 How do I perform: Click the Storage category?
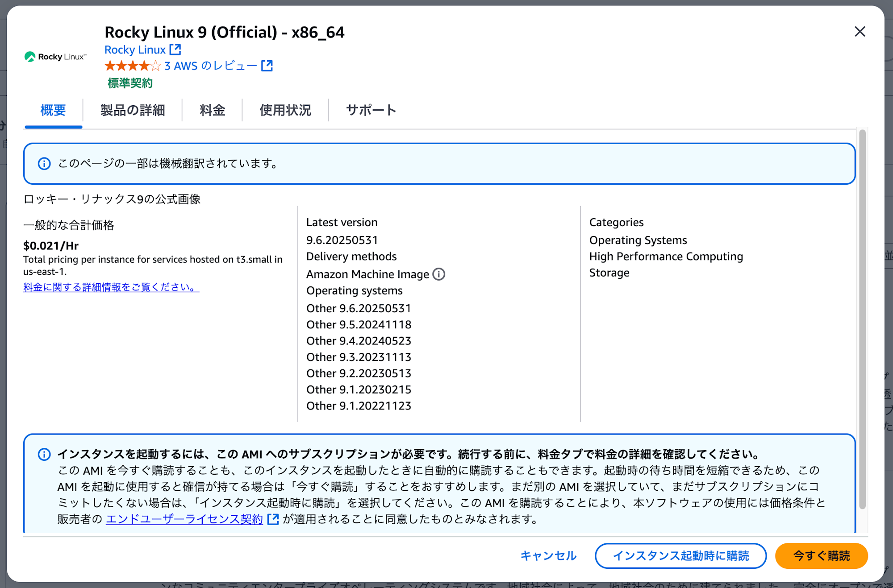(609, 273)
